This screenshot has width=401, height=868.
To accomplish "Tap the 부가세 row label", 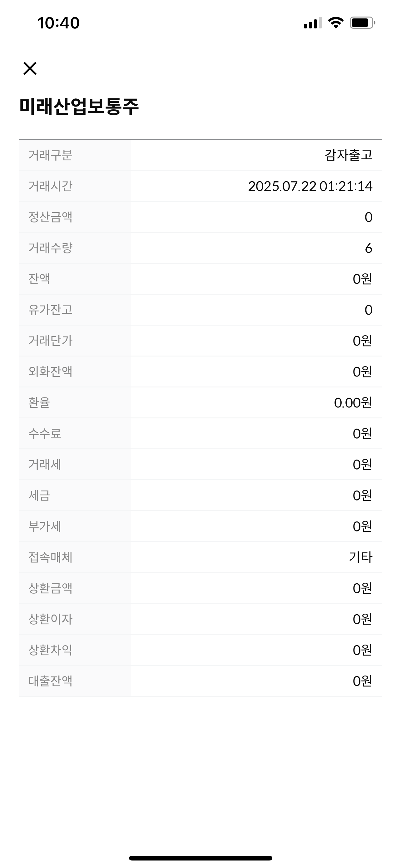I will pyautogui.click(x=45, y=526).
